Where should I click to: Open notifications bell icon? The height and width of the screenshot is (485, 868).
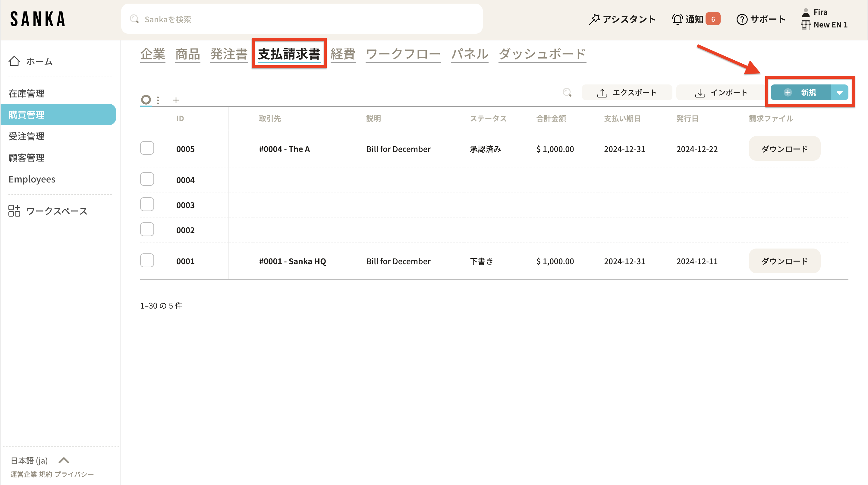(x=677, y=19)
